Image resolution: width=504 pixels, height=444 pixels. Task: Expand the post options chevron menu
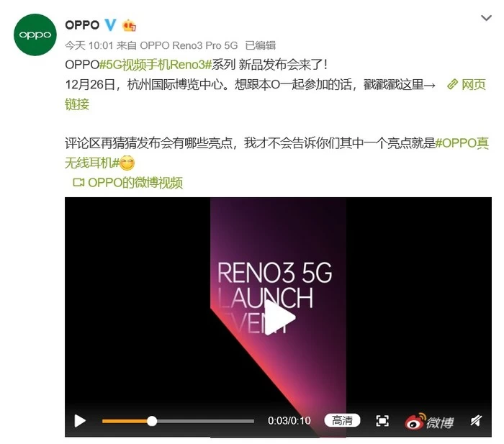486,18
